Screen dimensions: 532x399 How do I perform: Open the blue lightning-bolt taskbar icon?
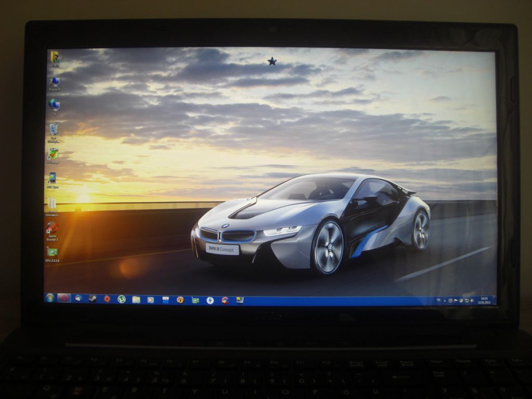(210, 300)
